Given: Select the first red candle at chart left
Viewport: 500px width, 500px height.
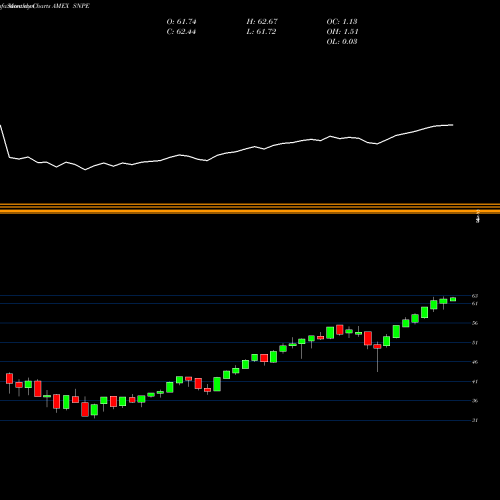Looking at the screenshot, I should pyautogui.click(x=9, y=378).
